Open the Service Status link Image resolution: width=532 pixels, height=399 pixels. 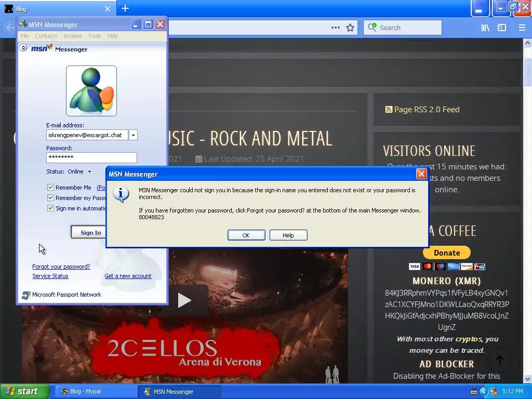(50, 276)
